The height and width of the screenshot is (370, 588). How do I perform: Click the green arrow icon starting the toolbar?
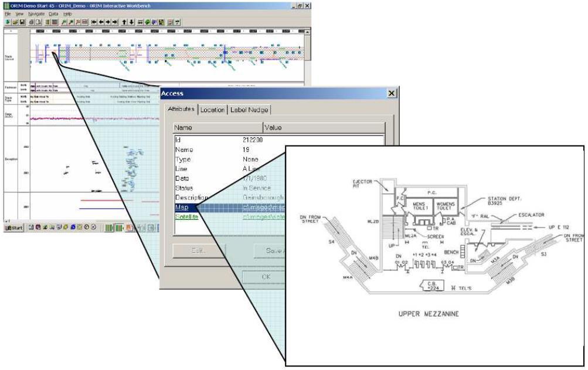(8, 22)
